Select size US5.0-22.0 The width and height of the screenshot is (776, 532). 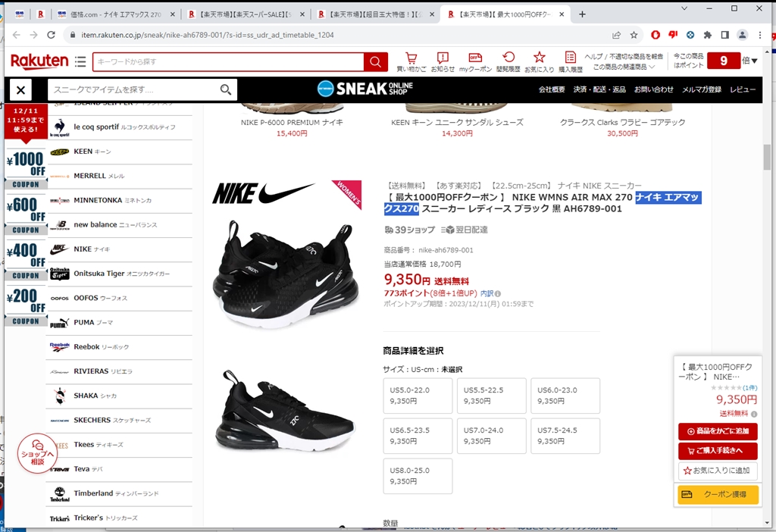[x=418, y=396]
